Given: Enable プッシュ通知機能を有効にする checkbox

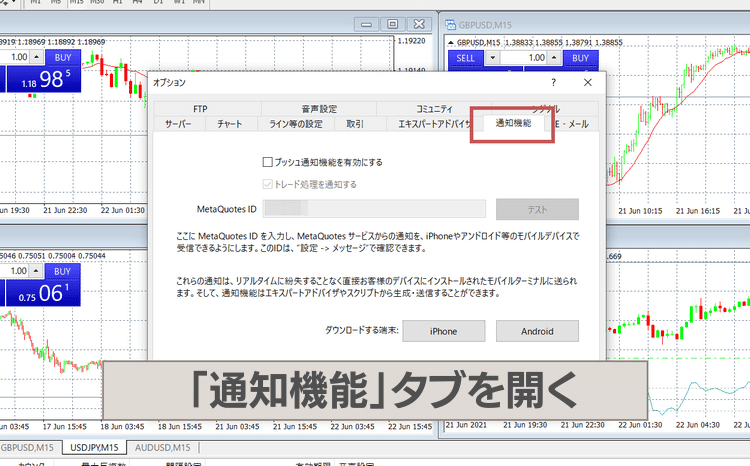Looking at the screenshot, I should (267, 162).
